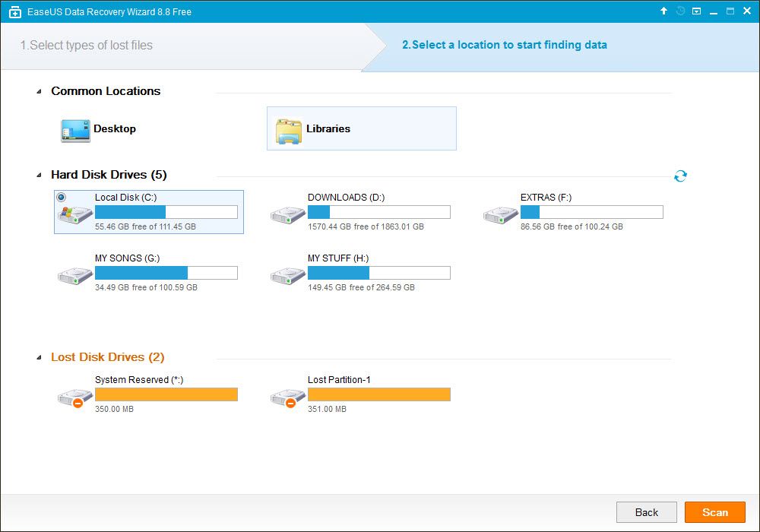Click the greyed-out history clock icon in title bar
The image size is (760, 532).
(x=680, y=11)
